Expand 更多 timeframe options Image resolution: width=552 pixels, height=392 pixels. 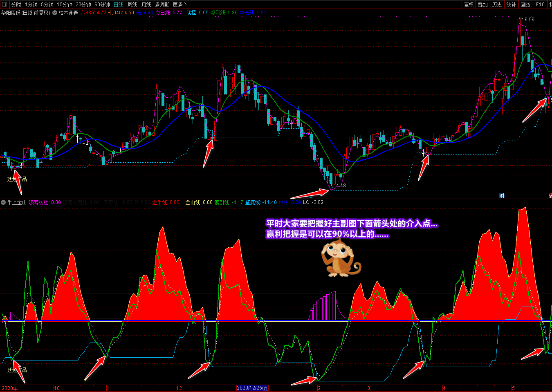tap(180, 4)
